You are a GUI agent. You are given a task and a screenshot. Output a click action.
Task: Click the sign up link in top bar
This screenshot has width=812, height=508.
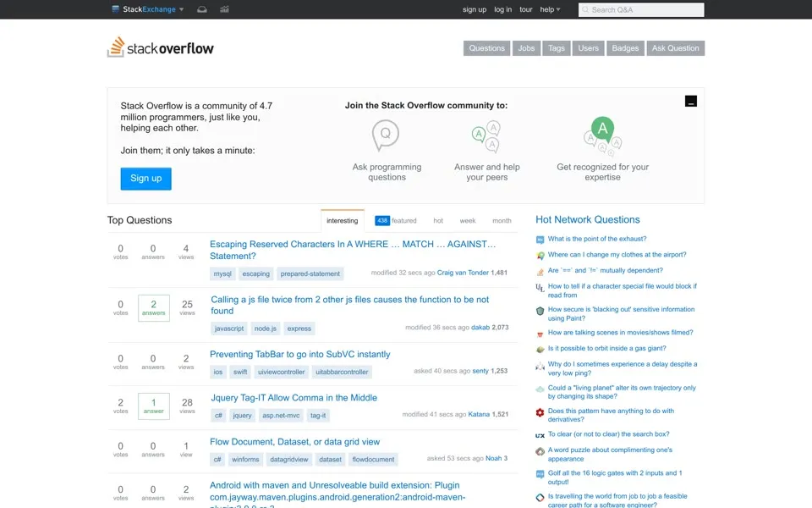click(x=475, y=9)
